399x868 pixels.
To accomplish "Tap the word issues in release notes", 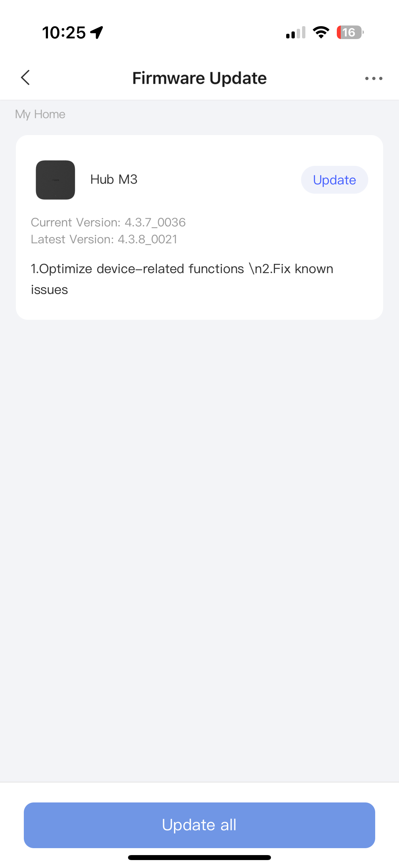I will pyautogui.click(x=50, y=290).
